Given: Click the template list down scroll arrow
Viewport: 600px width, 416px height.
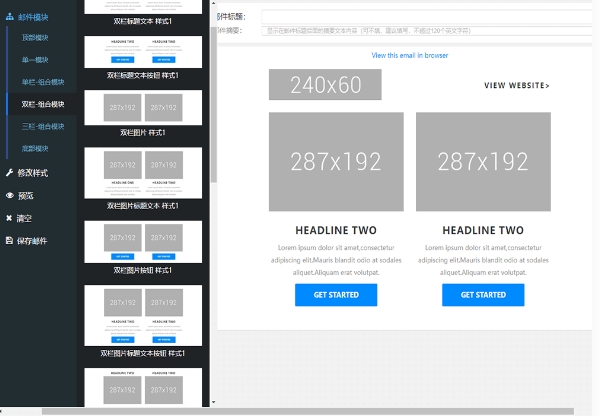Looking at the screenshot, I should tap(214, 402).
